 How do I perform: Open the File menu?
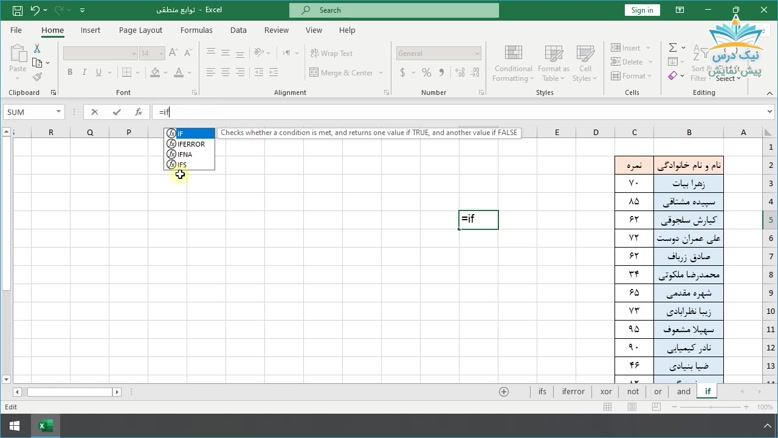[x=16, y=30]
